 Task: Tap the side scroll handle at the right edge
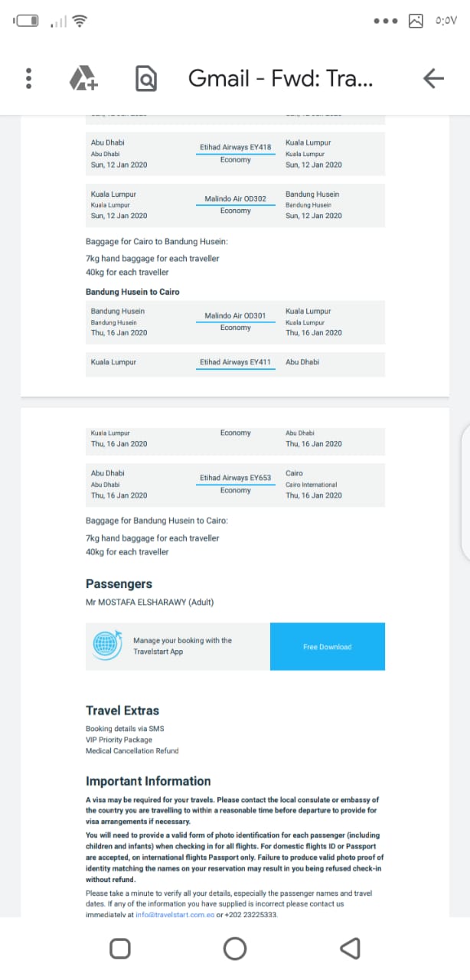coord(465,491)
